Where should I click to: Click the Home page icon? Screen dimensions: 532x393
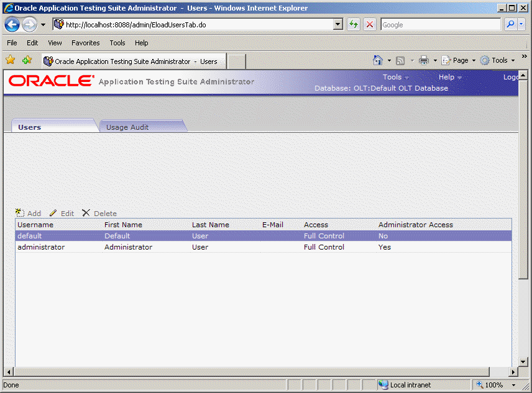tap(378, 60)
